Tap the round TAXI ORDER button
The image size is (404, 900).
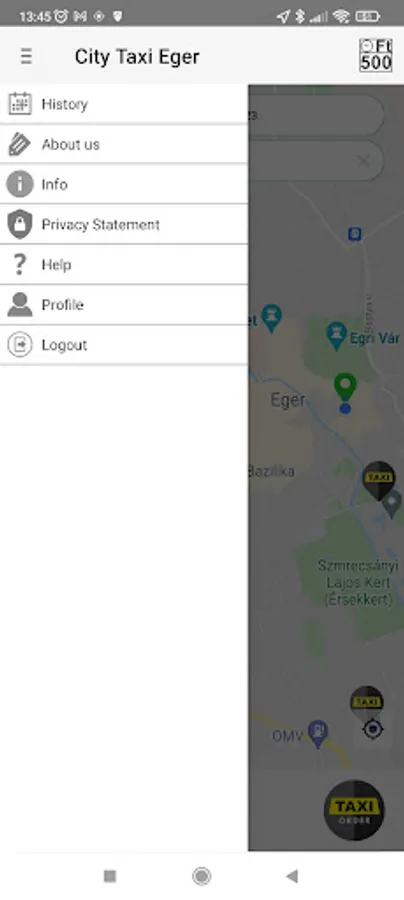354,810
